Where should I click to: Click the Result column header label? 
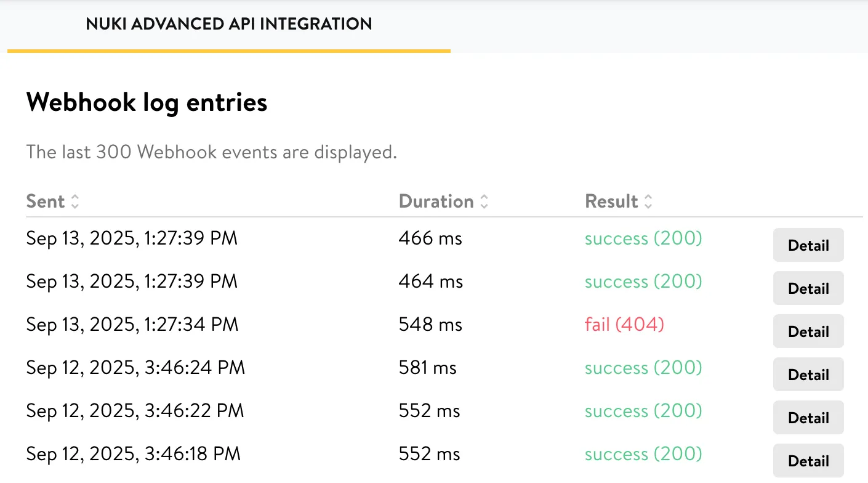tap(611, 201)
